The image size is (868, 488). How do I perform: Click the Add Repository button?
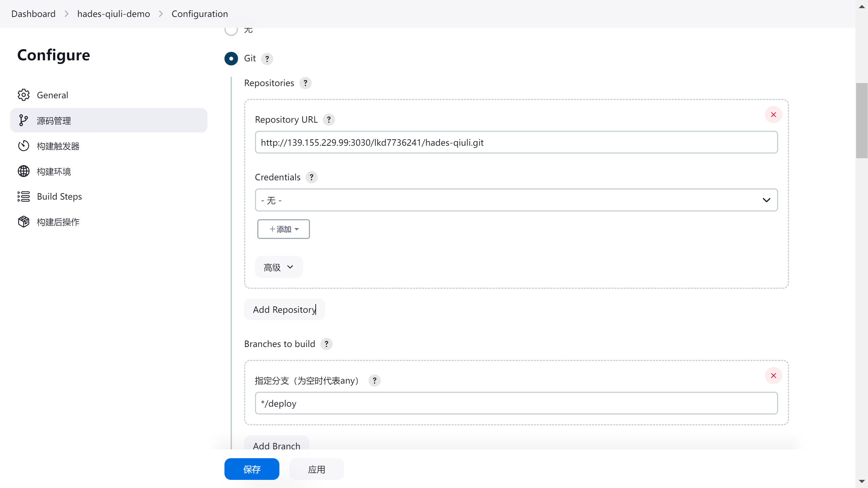tap(284, 309)
